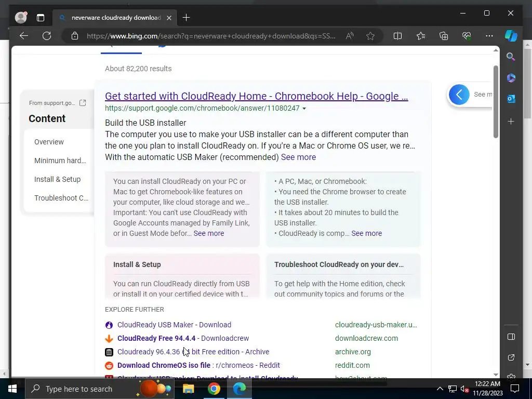
Task: Open Microsoft 365 sidebar icon
Action: coord(511,78)
